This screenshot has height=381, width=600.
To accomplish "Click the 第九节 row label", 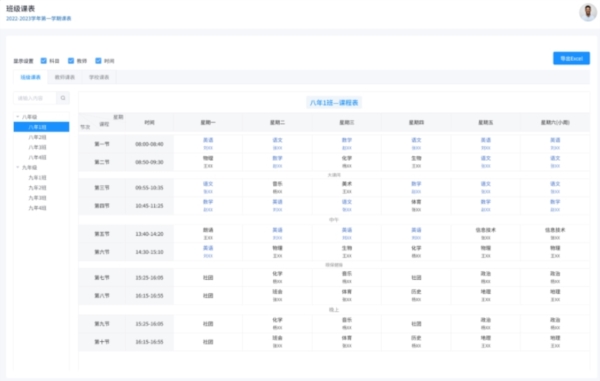I will click(x=102, y=324).
